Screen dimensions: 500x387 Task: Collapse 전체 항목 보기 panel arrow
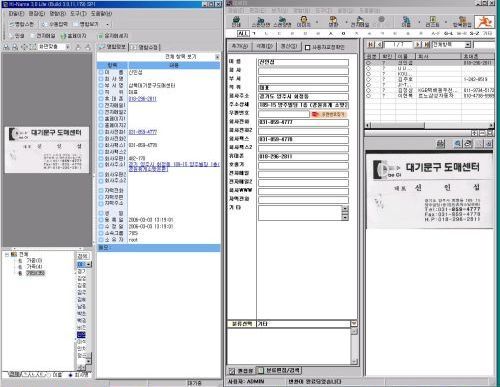tap(217, 57)
